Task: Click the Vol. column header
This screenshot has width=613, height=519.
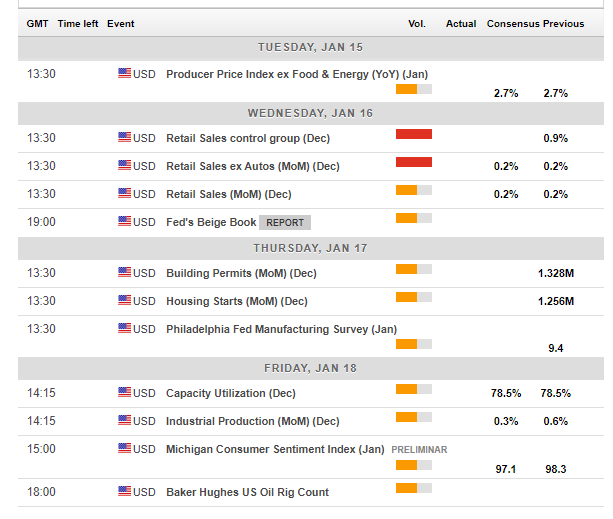Action: point(417,24)
